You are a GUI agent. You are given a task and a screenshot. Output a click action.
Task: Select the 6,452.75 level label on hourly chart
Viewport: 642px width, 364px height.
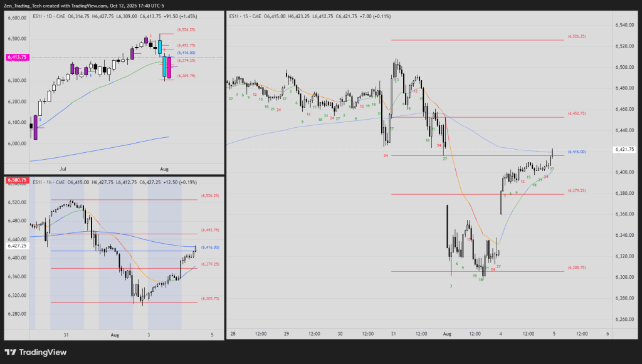[x=210, y=230]
